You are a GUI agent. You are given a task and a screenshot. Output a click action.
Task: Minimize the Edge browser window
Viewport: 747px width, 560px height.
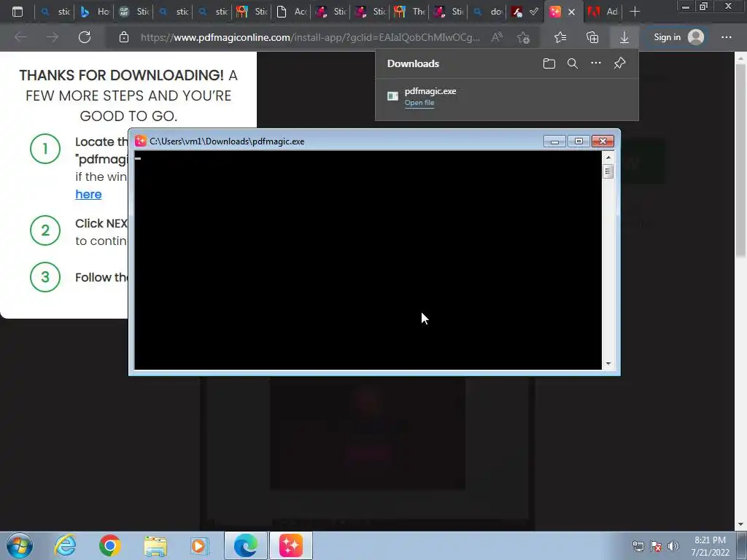click(x=686, y=7)
